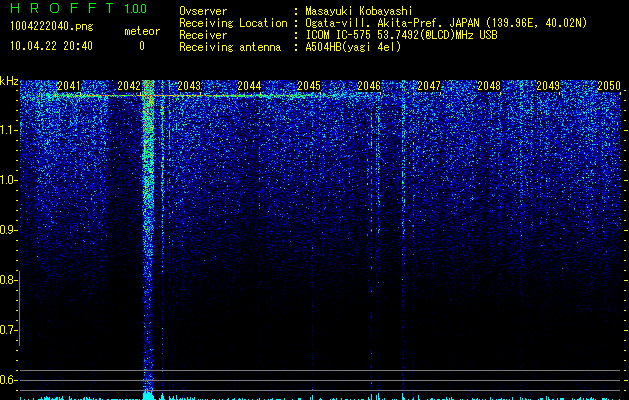The image size is (629, 400).
Task: Click the meteor label
Action: [x=142, y=31]
